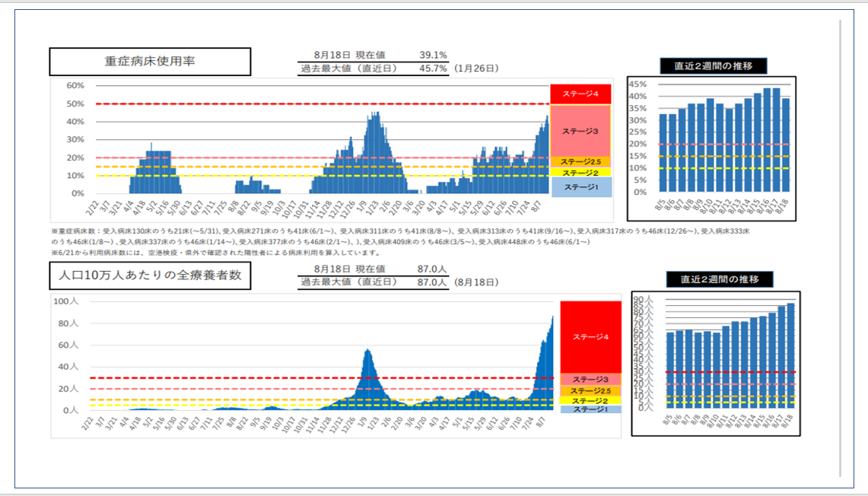868x496 pixels.
Task: Select blue ステージ1 box in upper chart
Action: coord(580,187)
